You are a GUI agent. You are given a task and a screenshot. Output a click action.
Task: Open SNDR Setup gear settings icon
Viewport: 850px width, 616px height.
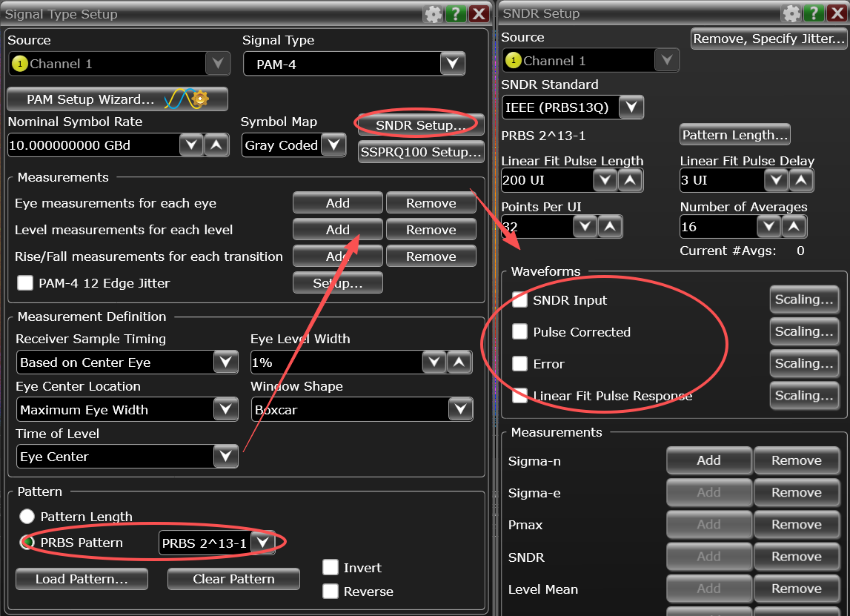pos(791,13)
